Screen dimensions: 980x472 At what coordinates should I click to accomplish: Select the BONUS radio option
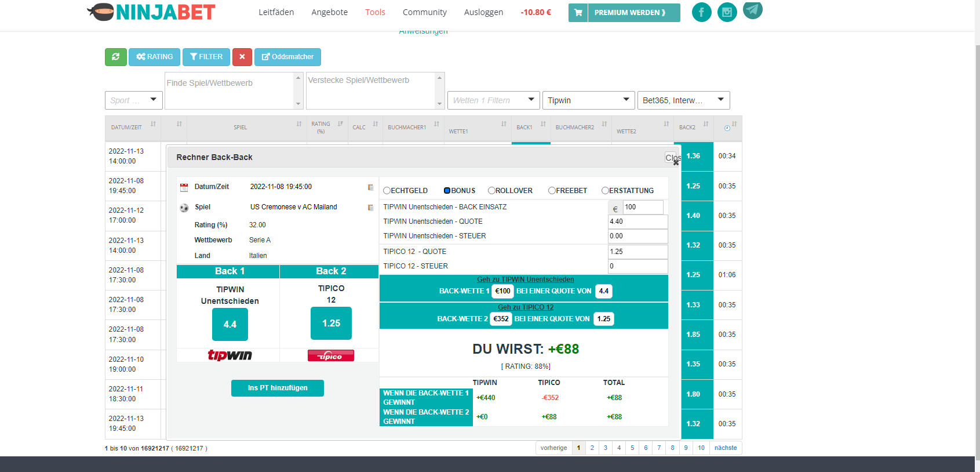tap(447, 191)
